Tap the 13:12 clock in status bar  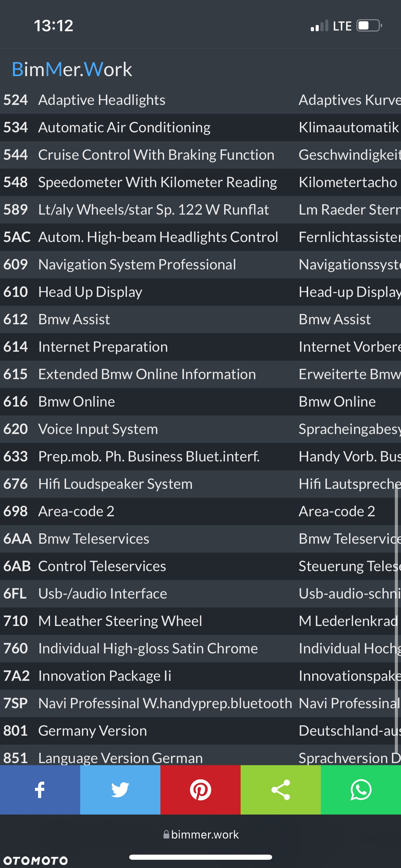point(53,26)
